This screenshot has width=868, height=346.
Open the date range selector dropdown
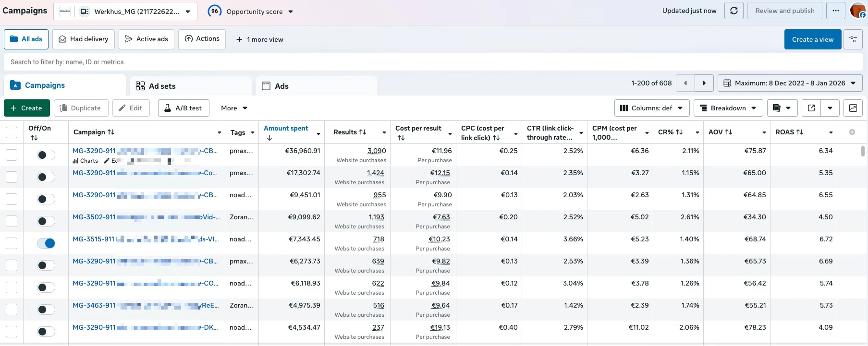click(x=790, y=83)
